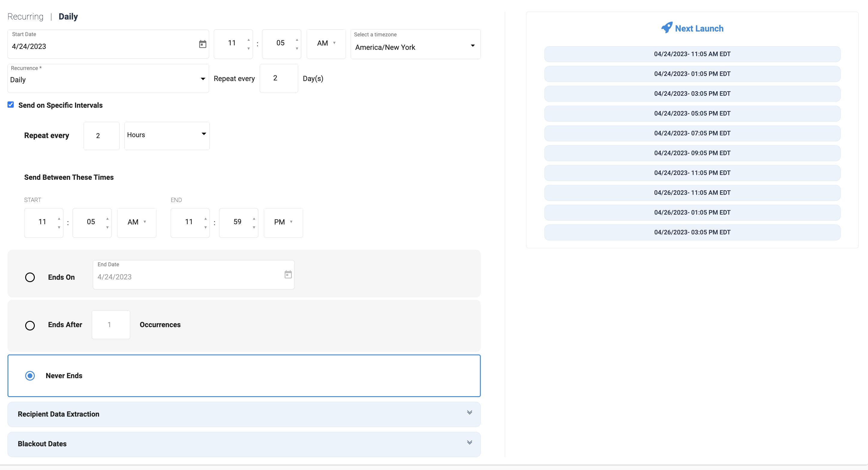Expand the Recipient Data Extraction section
The image size is (868, 470).
tap(244, 414)
